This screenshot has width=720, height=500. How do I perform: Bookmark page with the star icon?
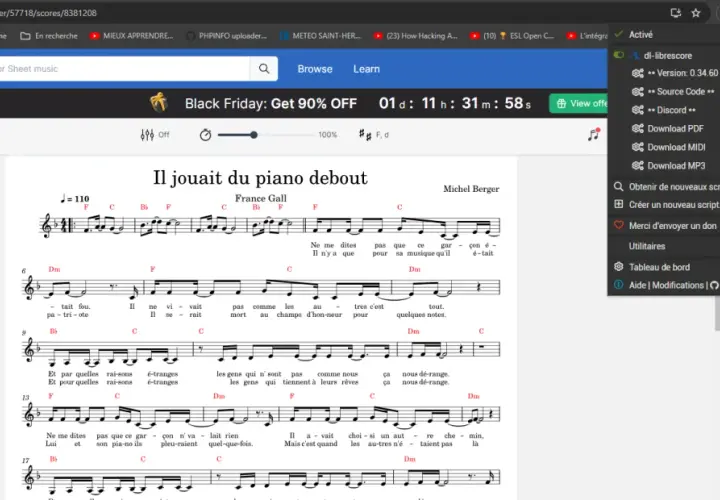coord(696,13)
